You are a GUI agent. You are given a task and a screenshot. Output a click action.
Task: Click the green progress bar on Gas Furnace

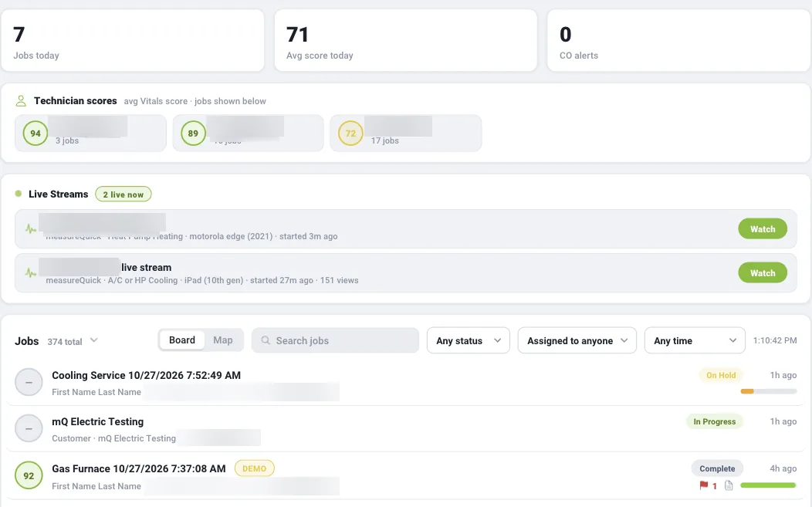point(768,485)
